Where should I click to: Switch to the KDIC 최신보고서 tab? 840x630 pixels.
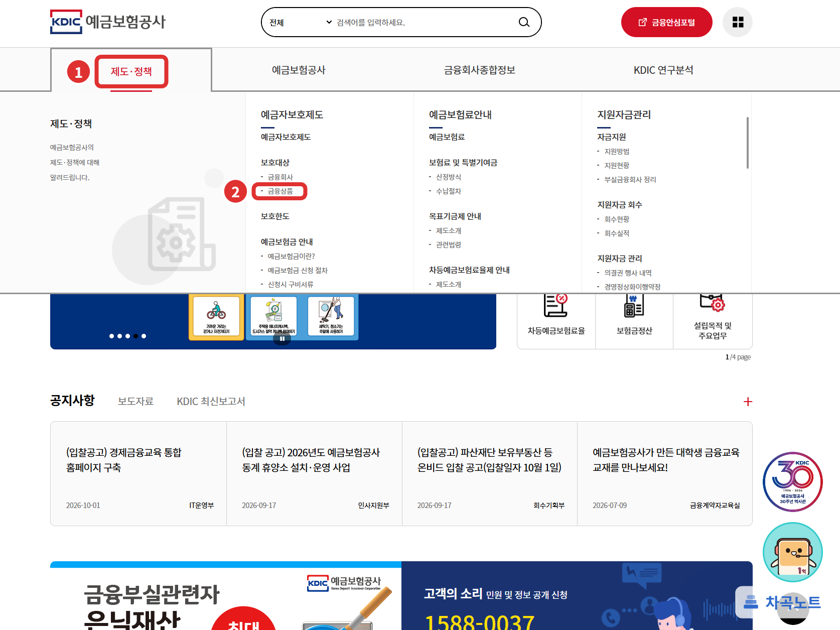[211, 401]
